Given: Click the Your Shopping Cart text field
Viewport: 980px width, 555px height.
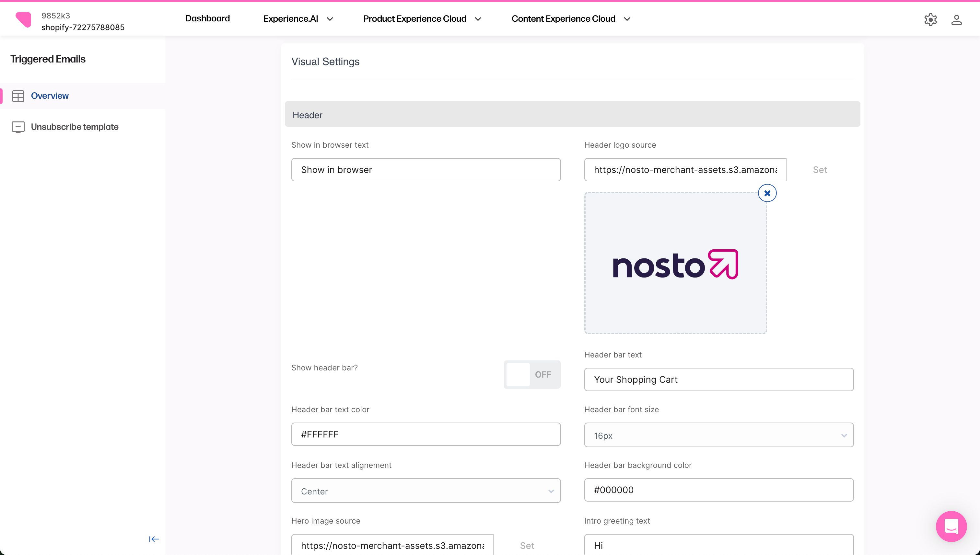Looking at the screenshot, I should [718, 379].
